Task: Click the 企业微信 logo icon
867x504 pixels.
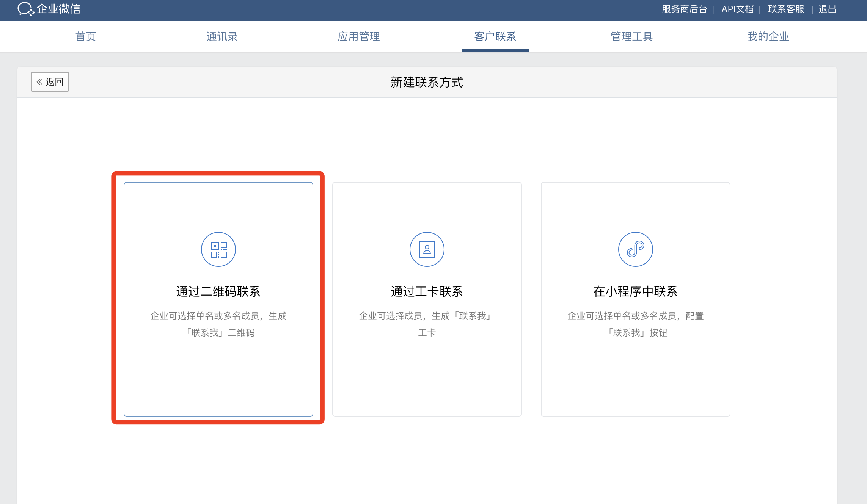Action: click(26, 9)
